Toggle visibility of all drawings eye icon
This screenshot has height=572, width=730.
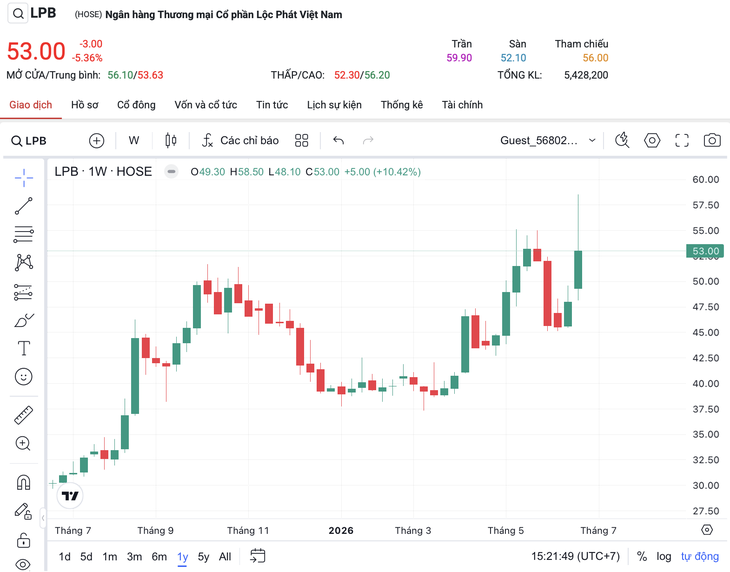pyautogui.click(x=23, y=565)
